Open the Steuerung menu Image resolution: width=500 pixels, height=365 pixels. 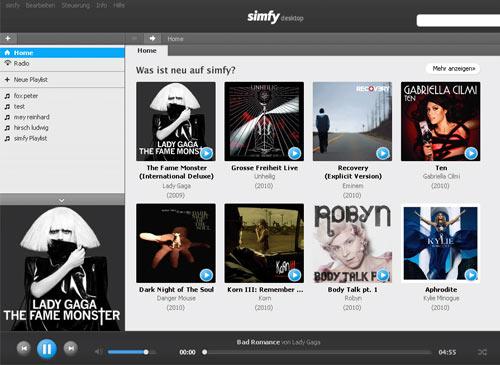pos(75,5)
